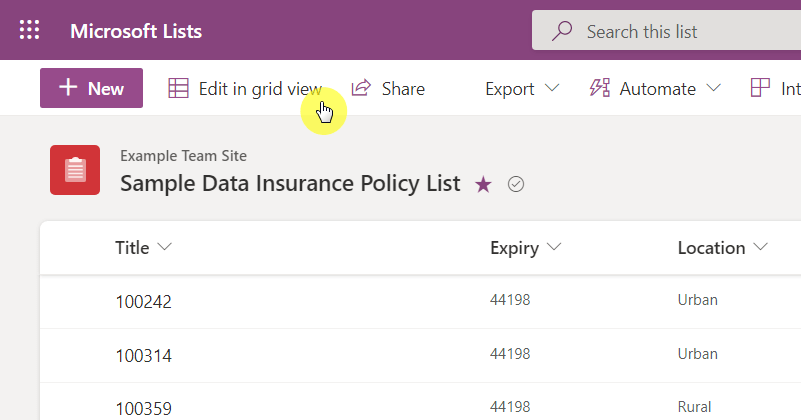Click the Edit in grid view icon
This screenshot has height=420, width=801.
click(x=178, y=88)
